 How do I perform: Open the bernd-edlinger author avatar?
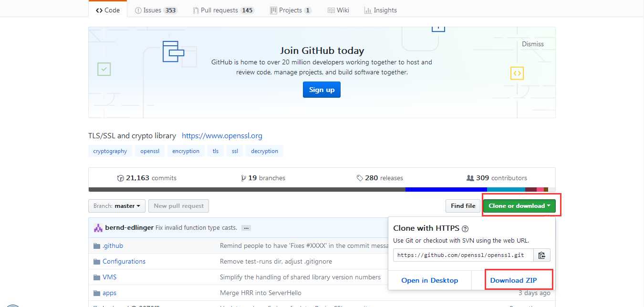coord(98,228)
